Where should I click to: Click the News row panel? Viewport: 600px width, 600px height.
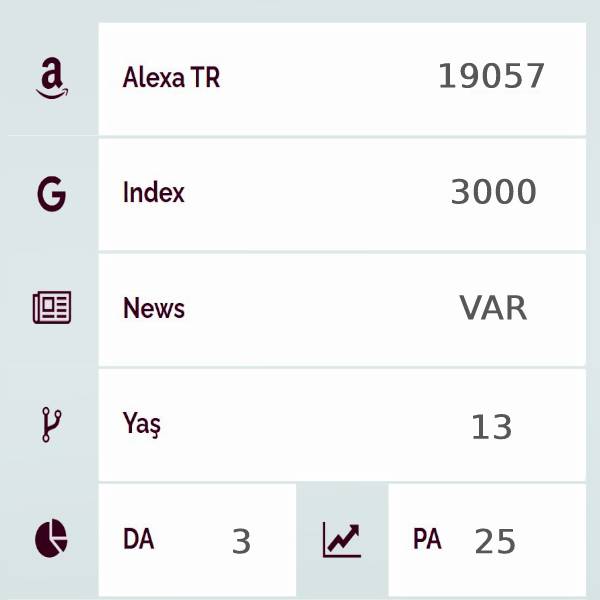(320, 308)
